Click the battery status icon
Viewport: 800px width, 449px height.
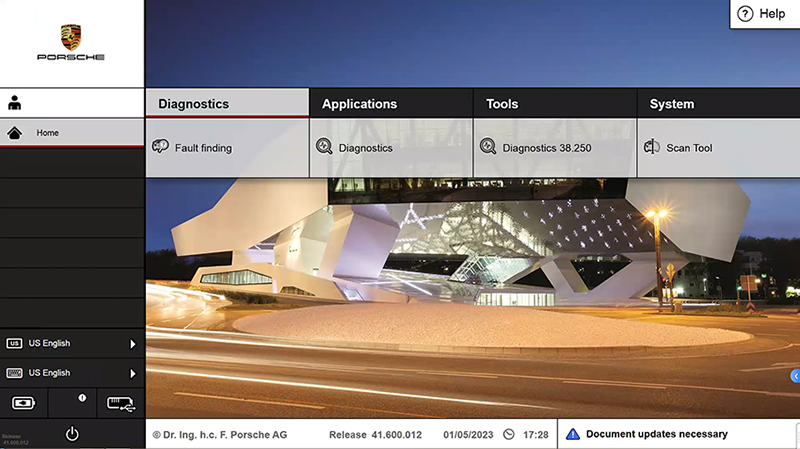click(23, 404)
